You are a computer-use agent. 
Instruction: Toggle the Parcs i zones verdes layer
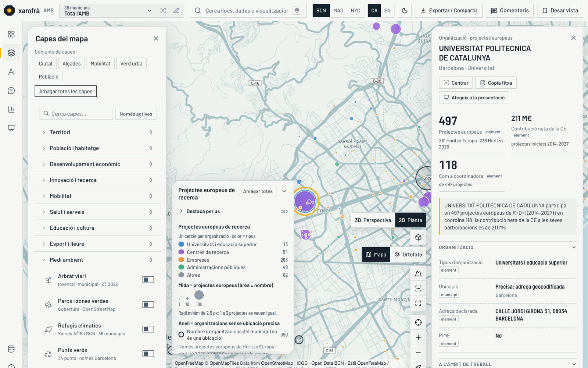148,304
